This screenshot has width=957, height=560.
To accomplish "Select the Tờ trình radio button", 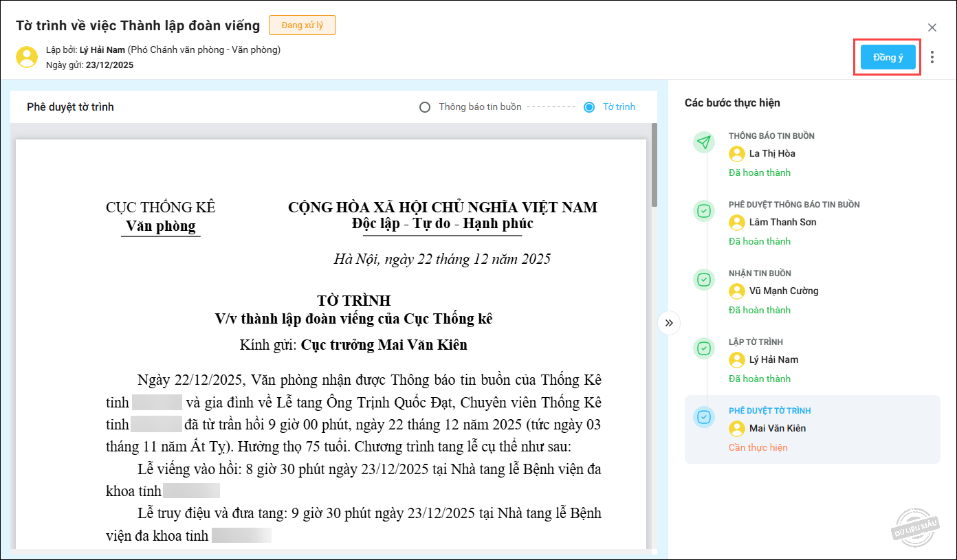I will click(x=589, y=107).
